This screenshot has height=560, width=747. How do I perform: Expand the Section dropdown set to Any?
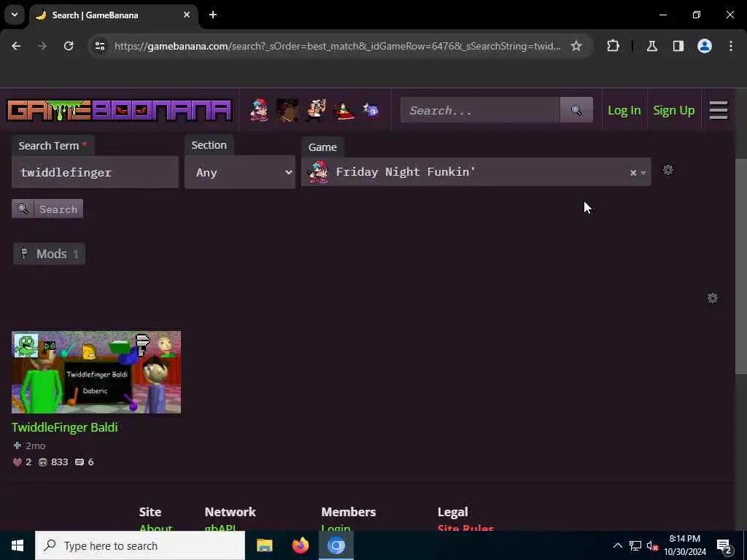[239, 172]
